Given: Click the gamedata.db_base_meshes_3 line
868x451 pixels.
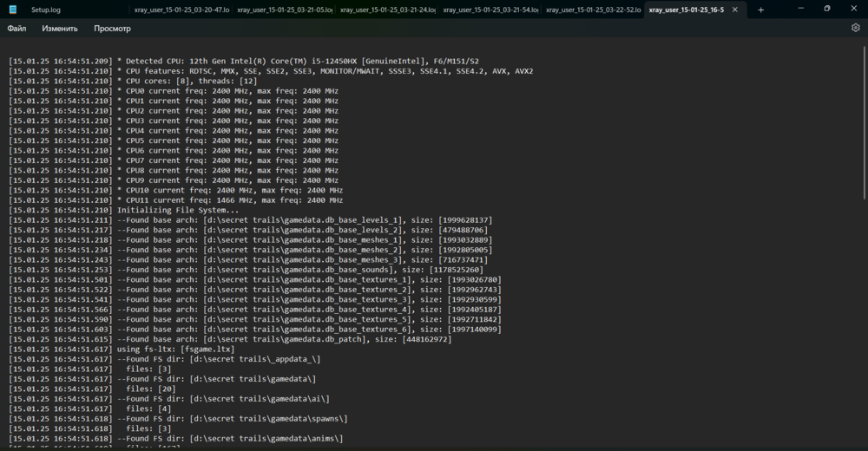Looking at the screenshot, I should click(x=248, y=260).
